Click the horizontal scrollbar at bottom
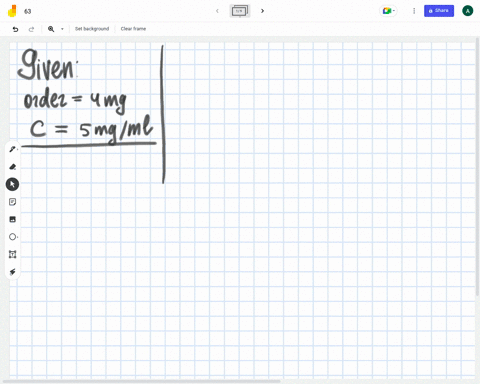Image resolution: width=480 pixels, height=384 pixels. tap(142, 381)
